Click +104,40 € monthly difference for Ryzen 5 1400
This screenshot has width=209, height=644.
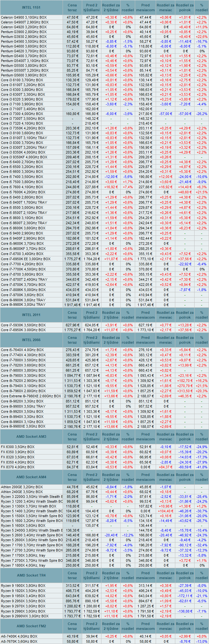[166, 511]
